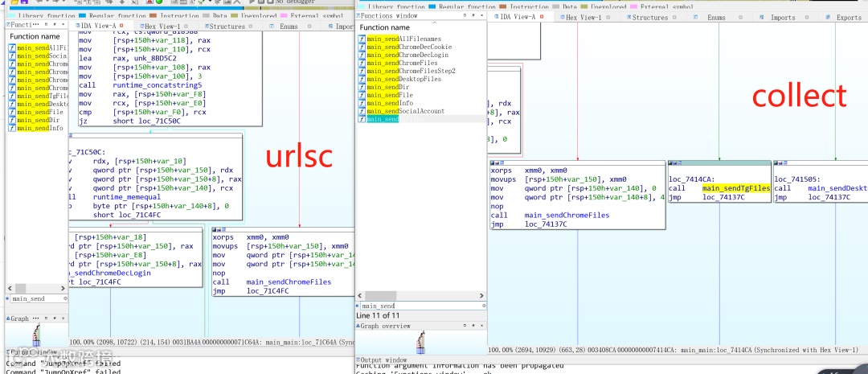Click function icon beside main_sendSocialAccount
This screenshot has width=868, height=374.
point(362,111)
